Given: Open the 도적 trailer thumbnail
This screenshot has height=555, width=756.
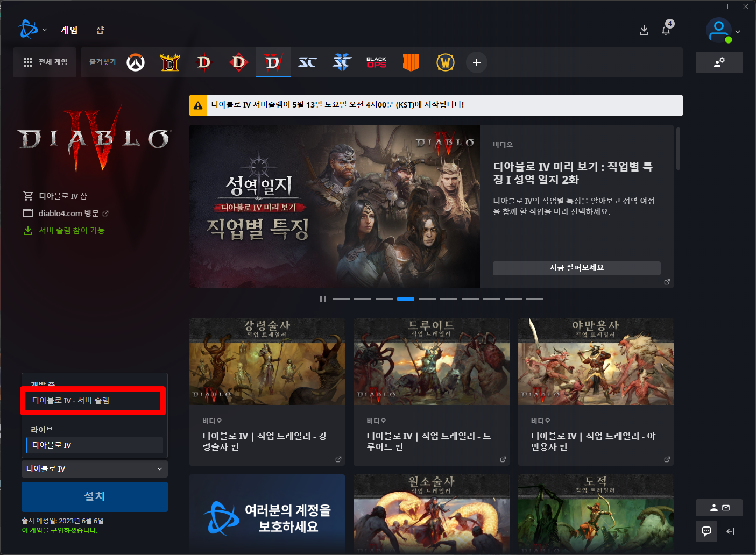Looking at the screenshot, I should point(596,514).
